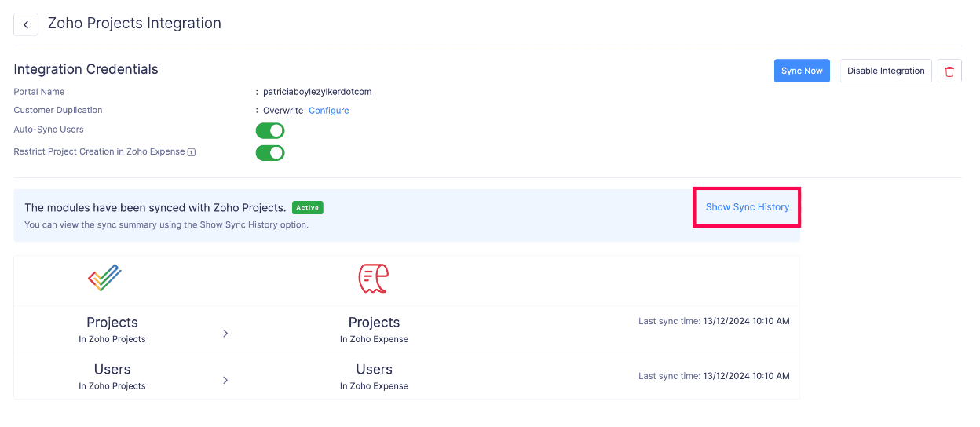Click the green Active status badge
The width and height of the screenshot is (980, 427).
coord(308,208)
